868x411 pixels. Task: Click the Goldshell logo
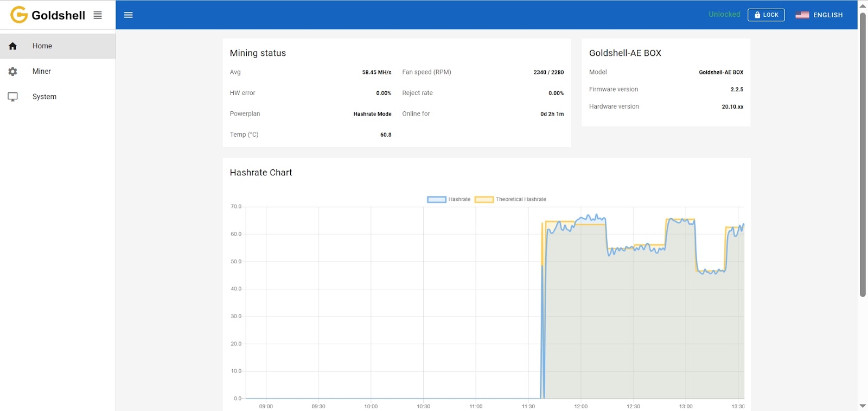[x=48, y=15]
